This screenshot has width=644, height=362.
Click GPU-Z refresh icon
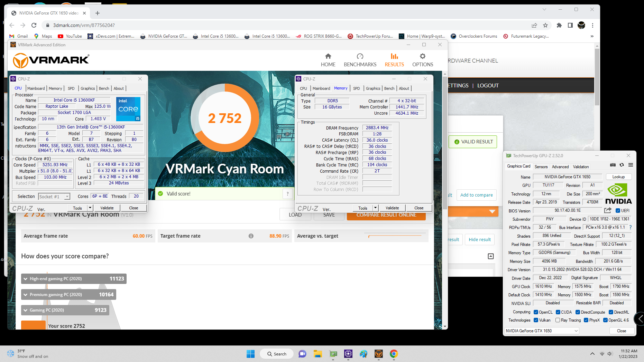coord(622,165)
